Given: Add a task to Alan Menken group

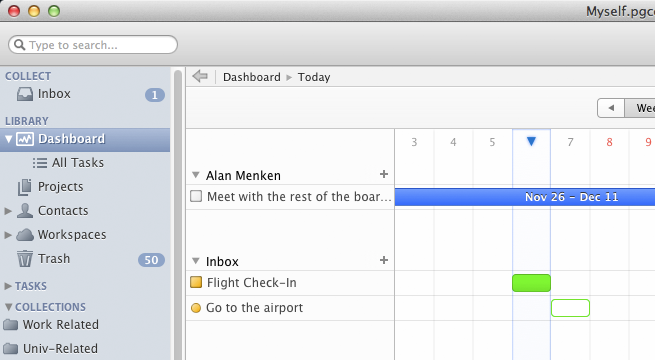Looking at the screenshot, I should coord(384,174).
